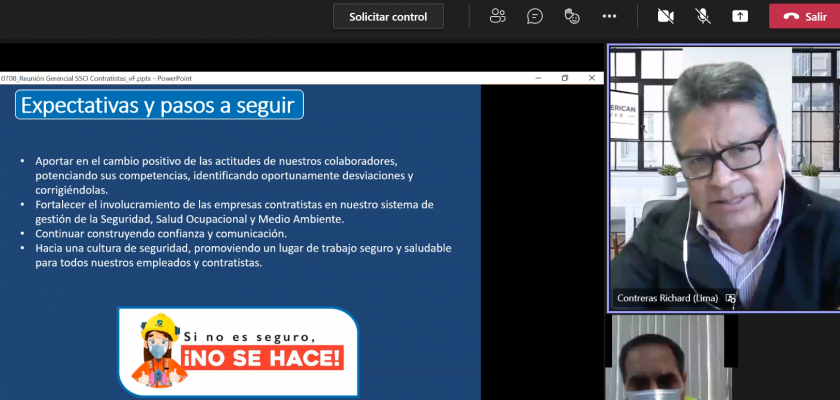Image resolution: width=840 pixels, height=400 pixels.
Task: Open the reactions and raise hand icon
Action: click(x=572, y=16)
